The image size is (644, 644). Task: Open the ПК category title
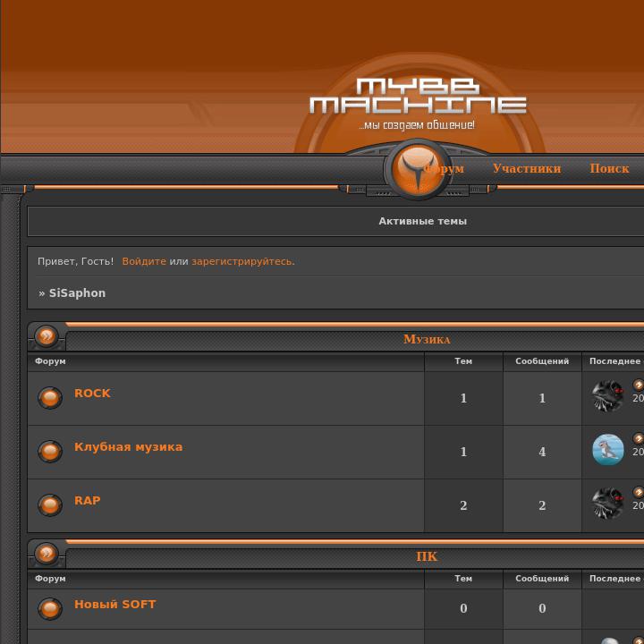(427, 556)
